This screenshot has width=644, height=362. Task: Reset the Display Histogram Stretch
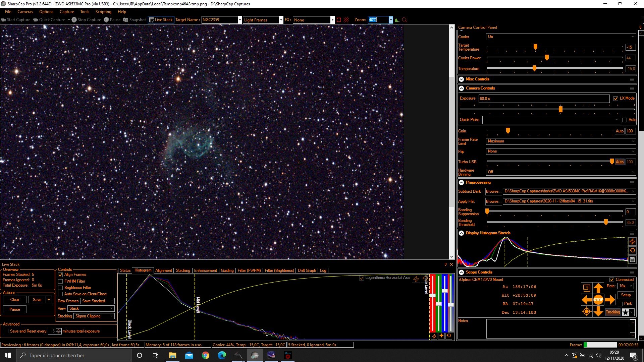tap(632, 250)
